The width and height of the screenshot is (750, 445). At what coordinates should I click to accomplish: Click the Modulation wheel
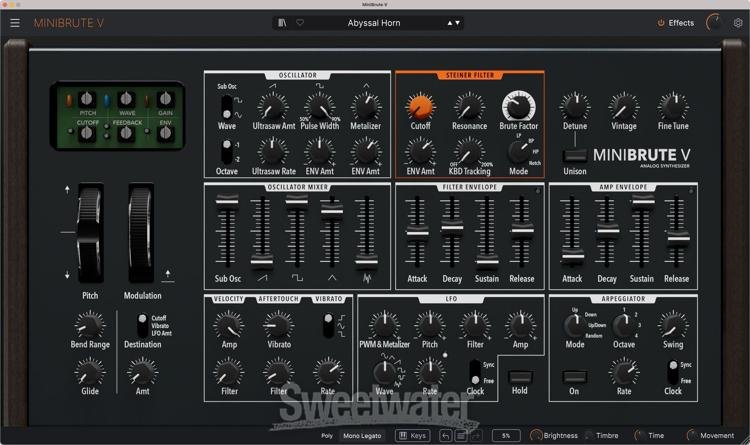click(x=141, y=233)
